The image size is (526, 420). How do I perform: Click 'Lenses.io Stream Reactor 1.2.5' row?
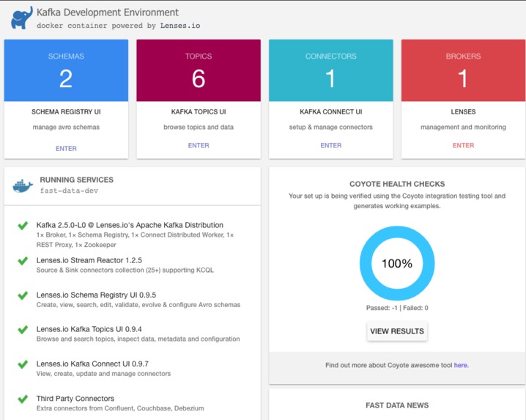coord(89,260)
